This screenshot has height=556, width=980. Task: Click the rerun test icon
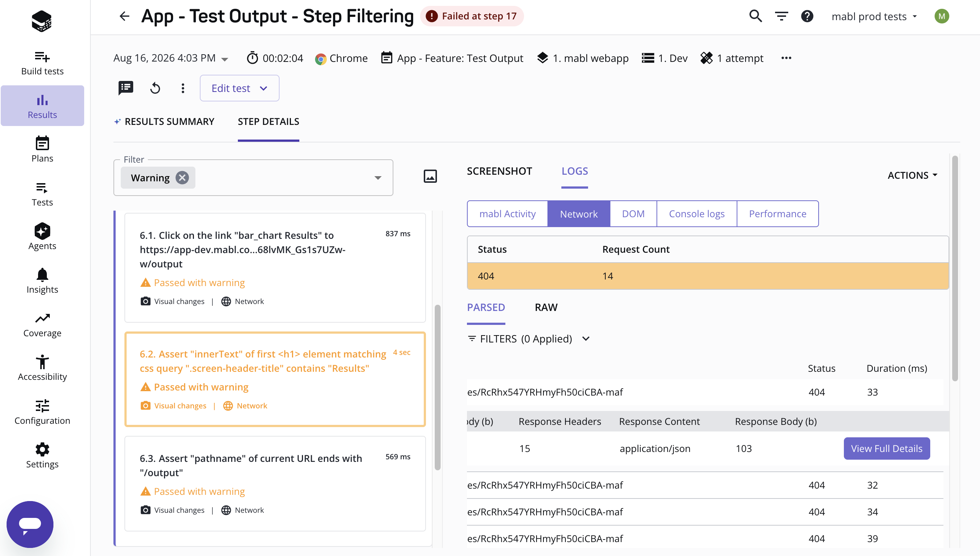(x=155, y=88)
